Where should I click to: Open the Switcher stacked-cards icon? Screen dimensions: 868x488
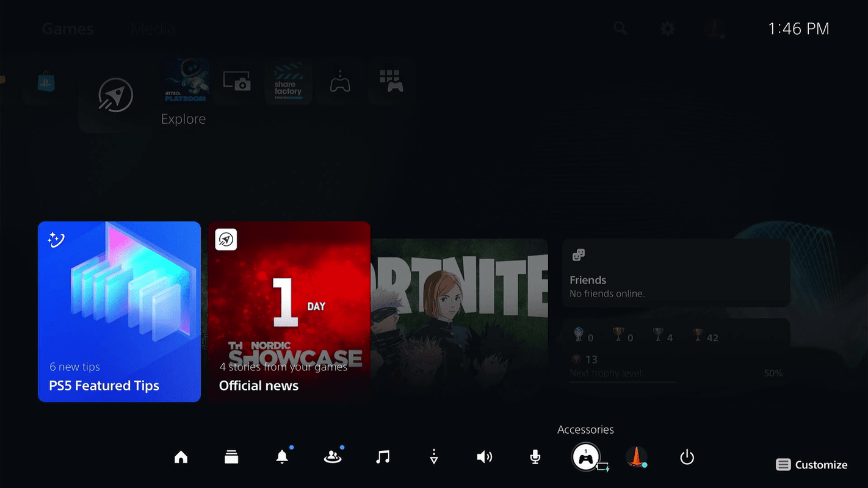pyautogui.click(x=231, y=457)
